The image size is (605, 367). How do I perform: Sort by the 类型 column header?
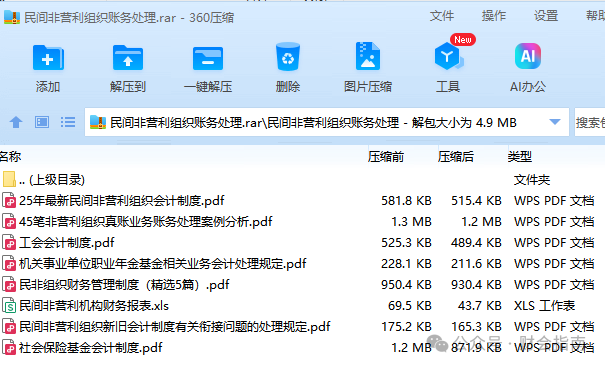click(x=520, y=157)
